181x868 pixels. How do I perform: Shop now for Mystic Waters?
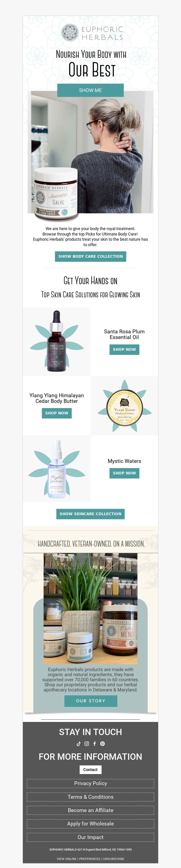pos(124,473)
